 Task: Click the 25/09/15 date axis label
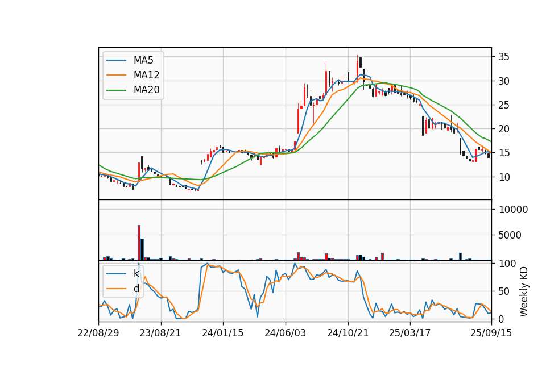[x=491, y=333]
